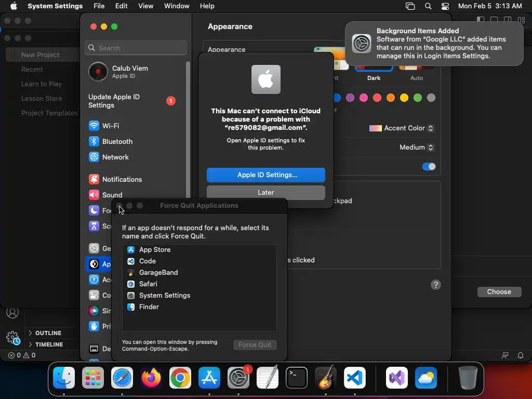Select Code in Force Quit list
532x399 pixels.
point(199,261)
